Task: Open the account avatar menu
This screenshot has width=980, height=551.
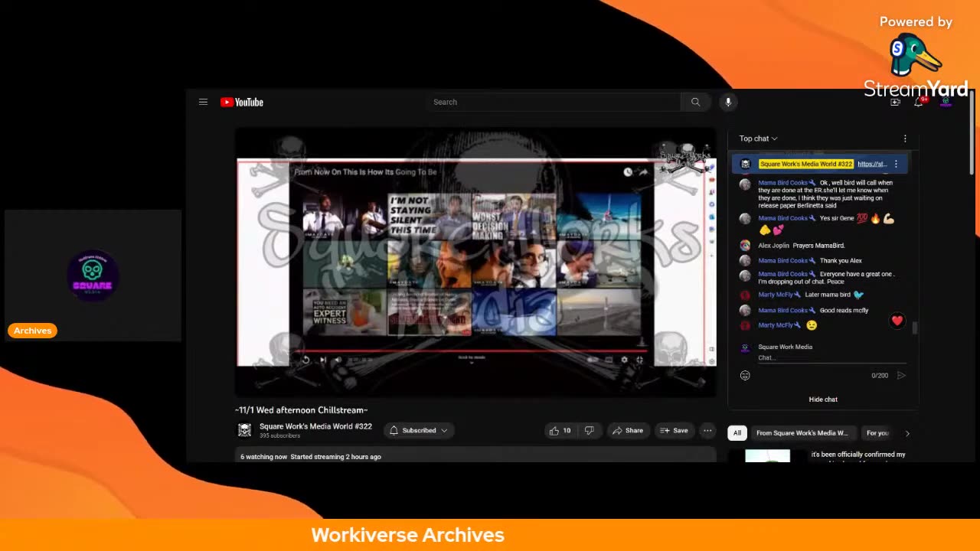Action: (x=946, y=102)
